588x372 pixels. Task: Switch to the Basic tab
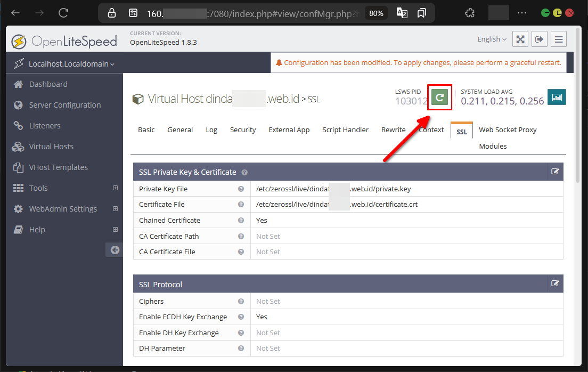point(146,130)
